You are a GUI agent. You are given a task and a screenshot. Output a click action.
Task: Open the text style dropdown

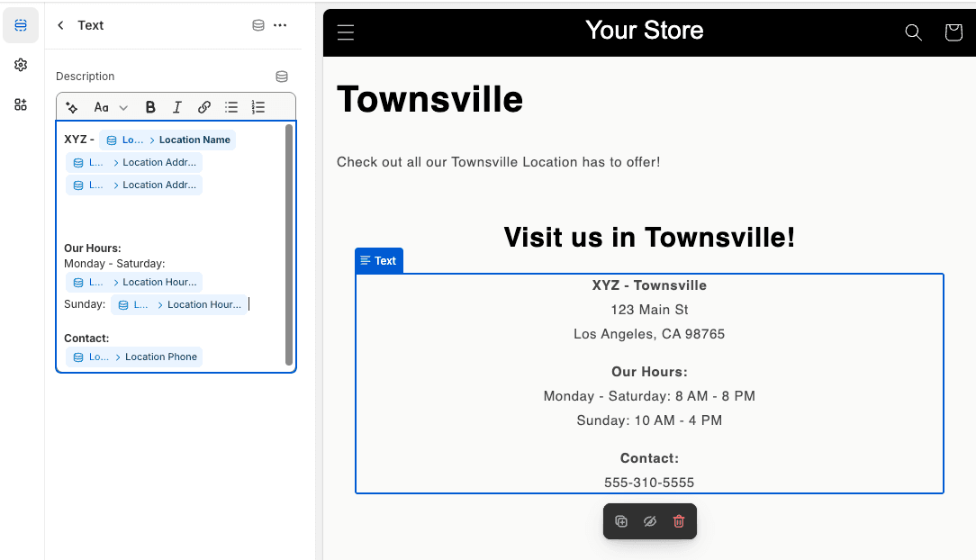pos(111,107)
